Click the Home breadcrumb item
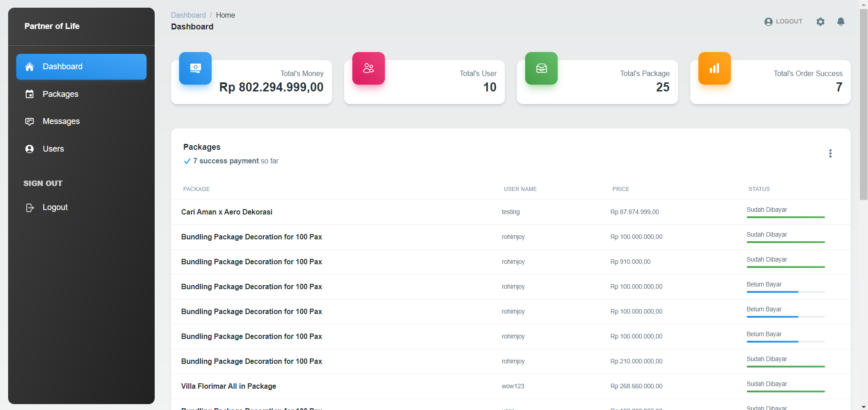868x410 pixels. click(225, 15)
